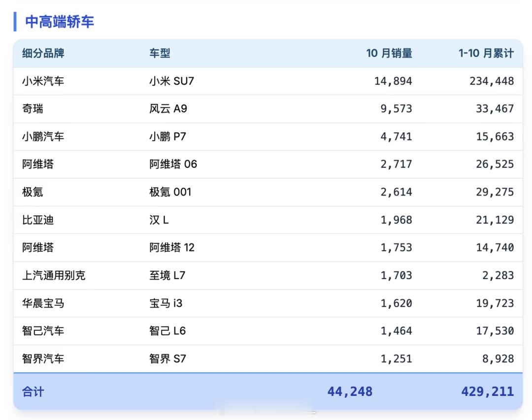Screen dimensions: 532x420
Task: Click the 阿维塔 06 model cell
Action: coord(173,164)
